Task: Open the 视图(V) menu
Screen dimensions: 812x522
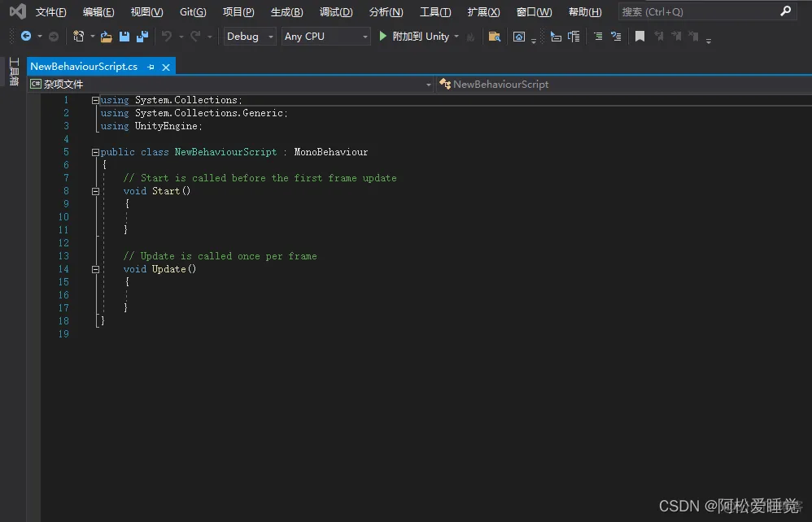Action: pos(146,11)
